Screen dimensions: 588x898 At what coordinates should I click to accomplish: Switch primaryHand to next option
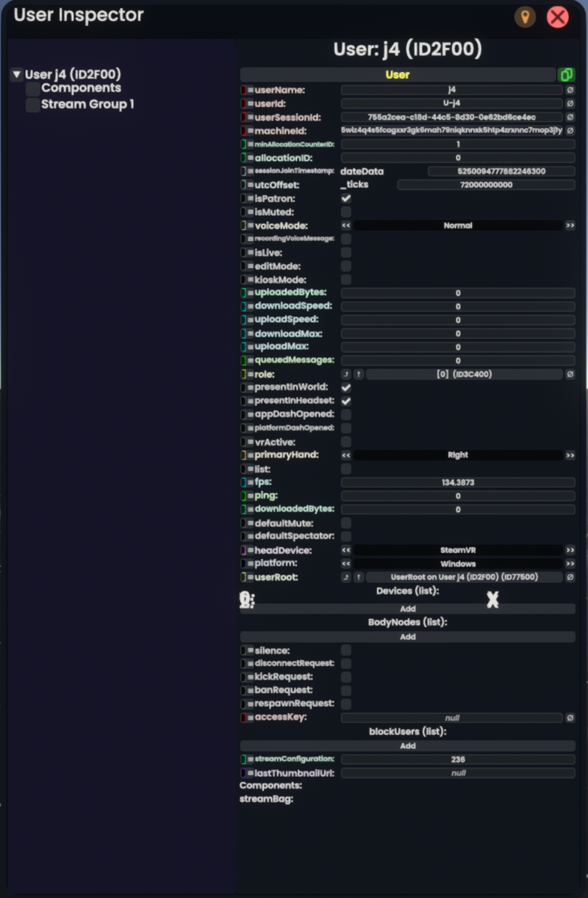[x=570, y=455]
